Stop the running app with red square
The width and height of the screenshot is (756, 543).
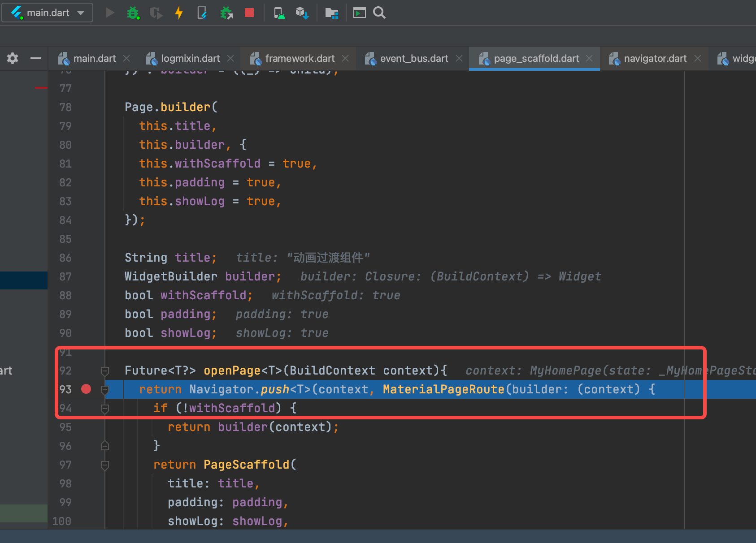click(249, 13)
